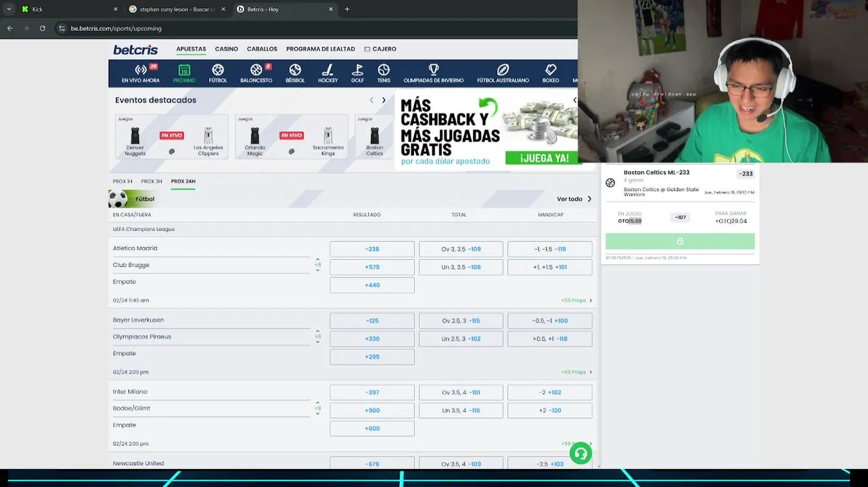Viewport: 868px width, 487px height.
Task: Select handicap +0.5, +1 at -118
Action: pyautogui.click(x=550, y=339)
